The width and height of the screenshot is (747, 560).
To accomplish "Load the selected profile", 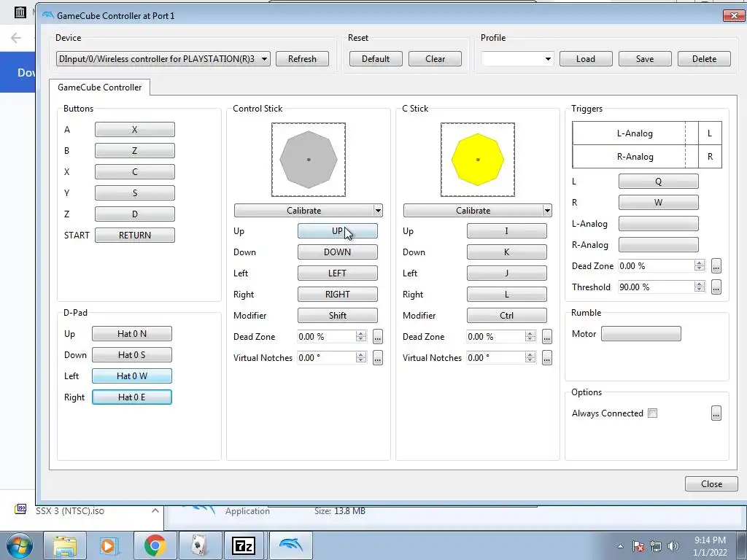I will point(586,59).
